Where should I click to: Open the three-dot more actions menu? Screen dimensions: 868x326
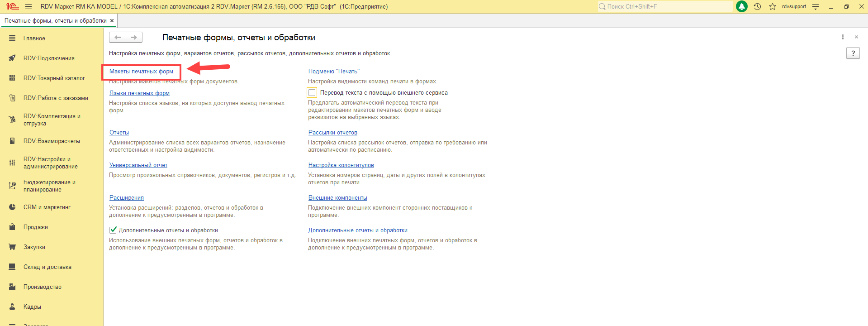(x=843, y=37)
